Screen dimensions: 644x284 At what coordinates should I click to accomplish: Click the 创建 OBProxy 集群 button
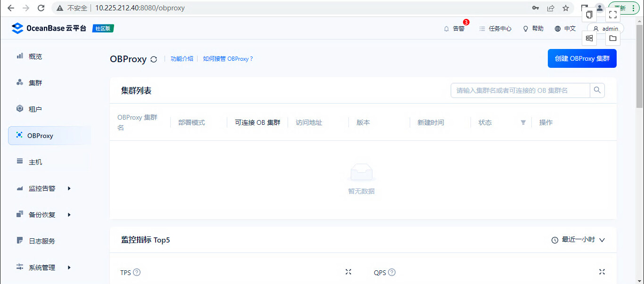pos(582,59)
